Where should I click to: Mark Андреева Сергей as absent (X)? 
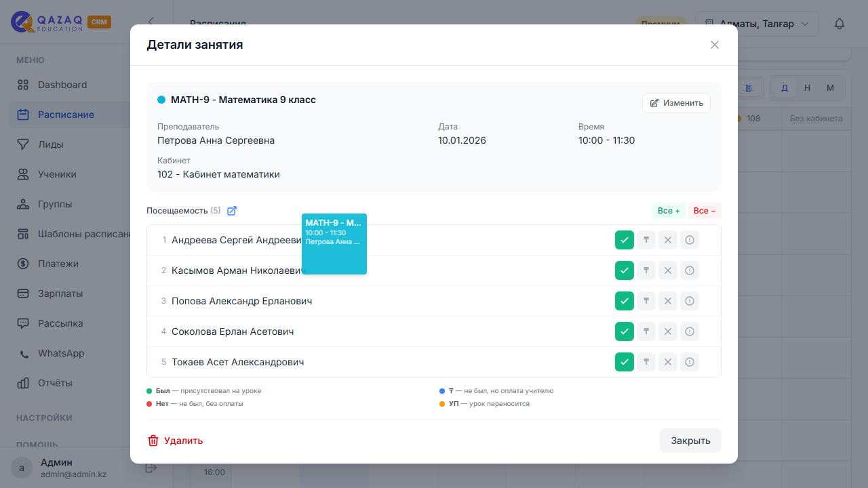[x=668, y=240]
